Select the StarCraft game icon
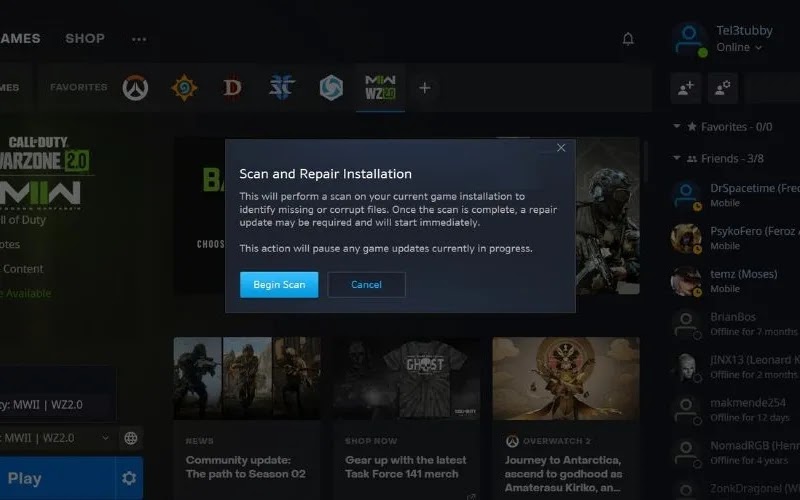Screen dimensions: 800x500 (x=282, y=88)
